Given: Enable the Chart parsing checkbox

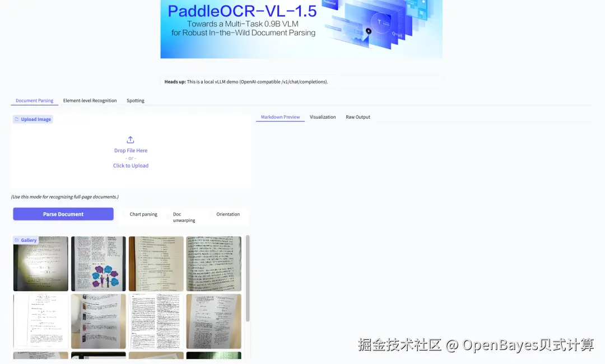Looking at the screenshot, I should (124, 214).
